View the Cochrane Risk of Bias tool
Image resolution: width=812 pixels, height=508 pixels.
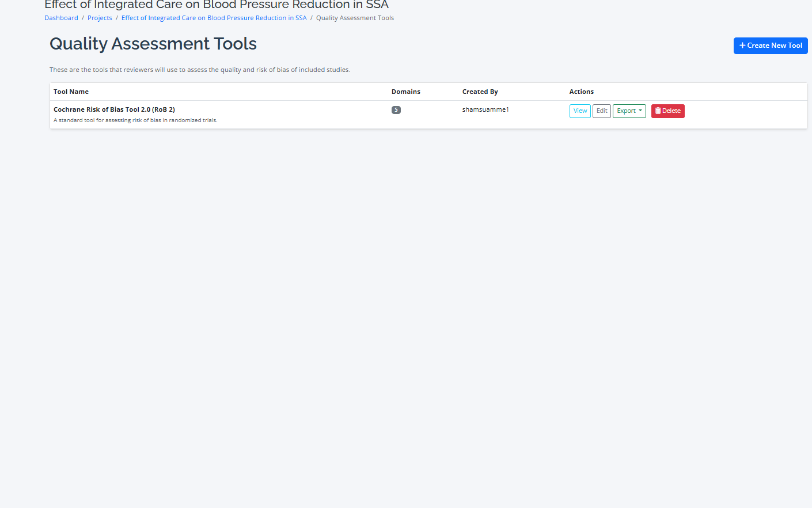click(x=580, y=111)
